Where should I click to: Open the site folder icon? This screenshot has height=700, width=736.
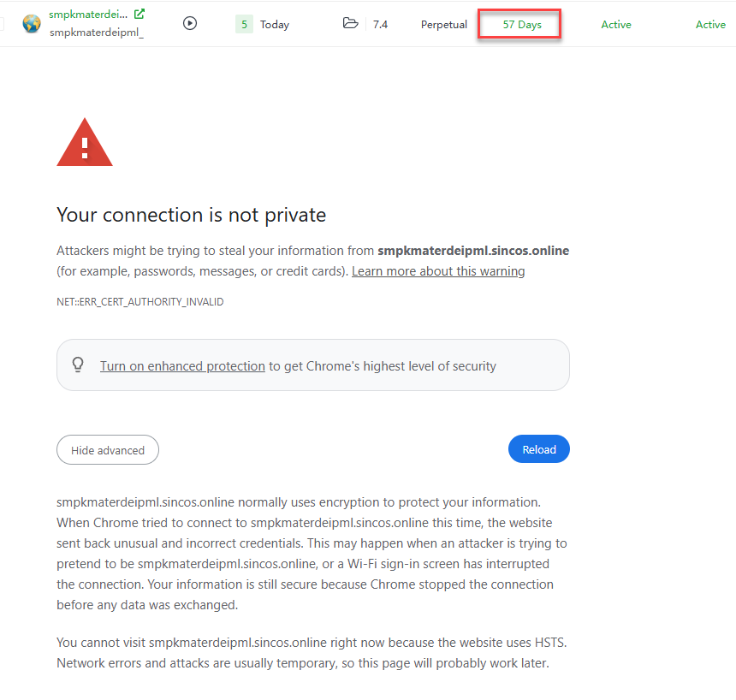click(x=350, y=24)
